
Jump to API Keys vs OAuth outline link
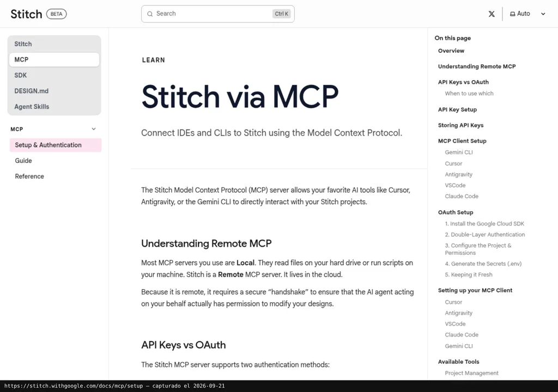[463, 82]
